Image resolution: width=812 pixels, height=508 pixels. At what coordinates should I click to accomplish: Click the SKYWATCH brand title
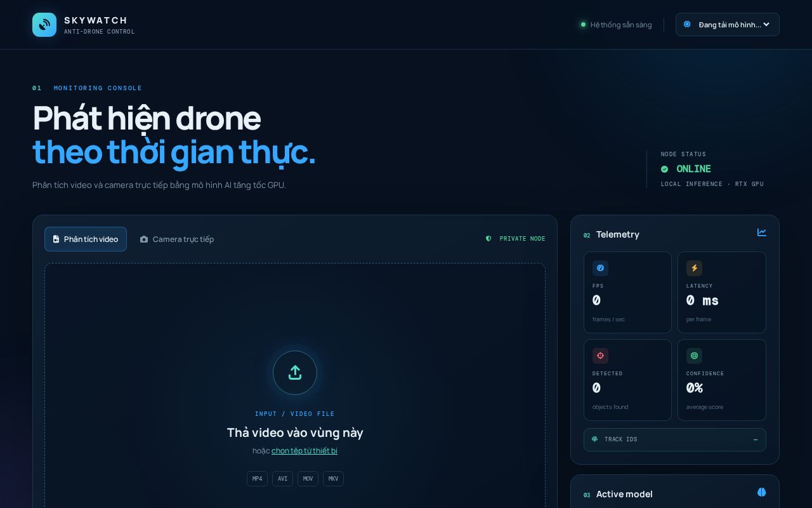click(x=96, y=20)
